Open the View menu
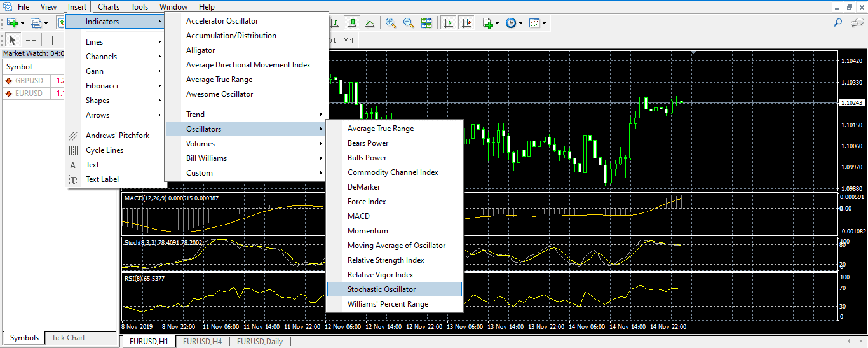Screen dimensions: 868x348 click(48, 7)
